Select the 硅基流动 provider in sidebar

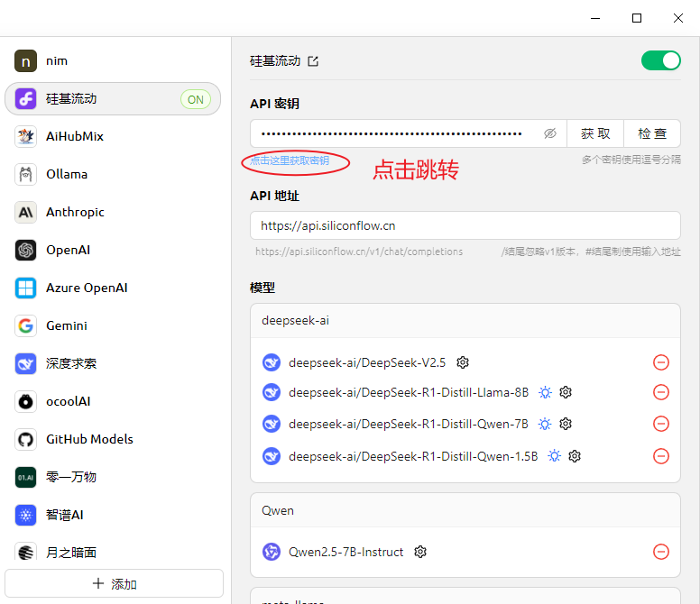click(x=113, y=98)
